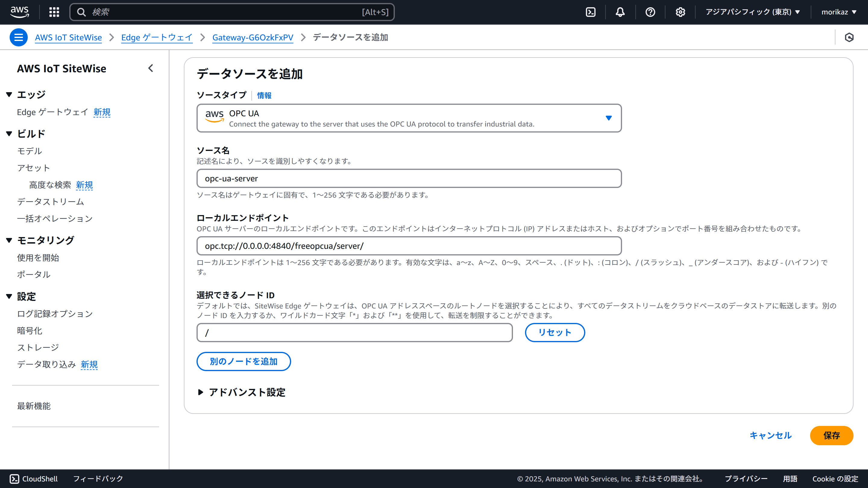Open 暗号化 in sidebar
868x488 pixels.
[x=30, y=331]
